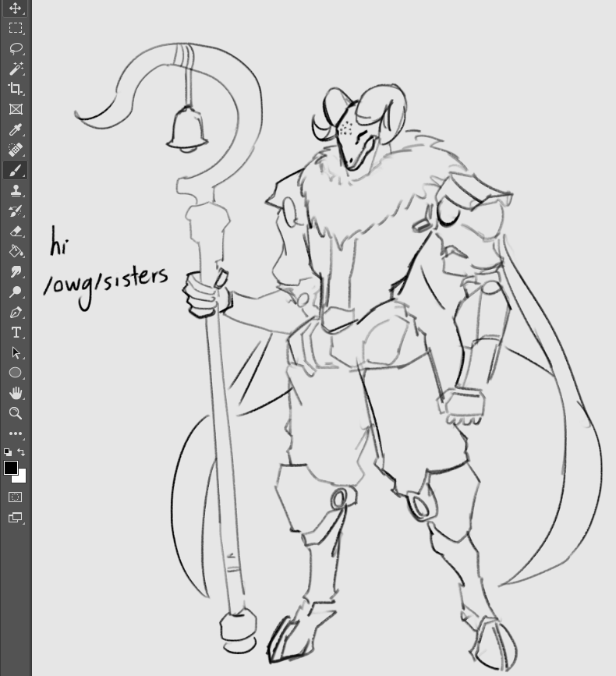Select the Eyedropper tool
Screen dimensions: 616x676
[x=16, y=129]
